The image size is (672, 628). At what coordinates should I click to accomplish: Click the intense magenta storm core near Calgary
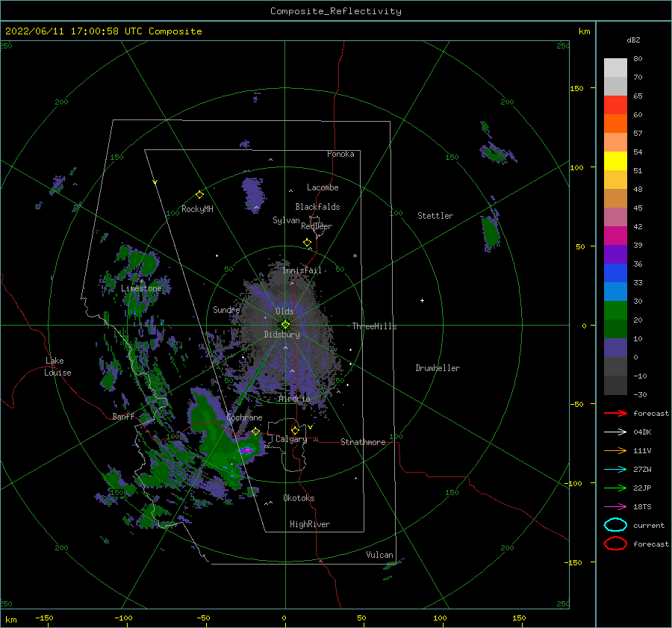click(246, 450)
